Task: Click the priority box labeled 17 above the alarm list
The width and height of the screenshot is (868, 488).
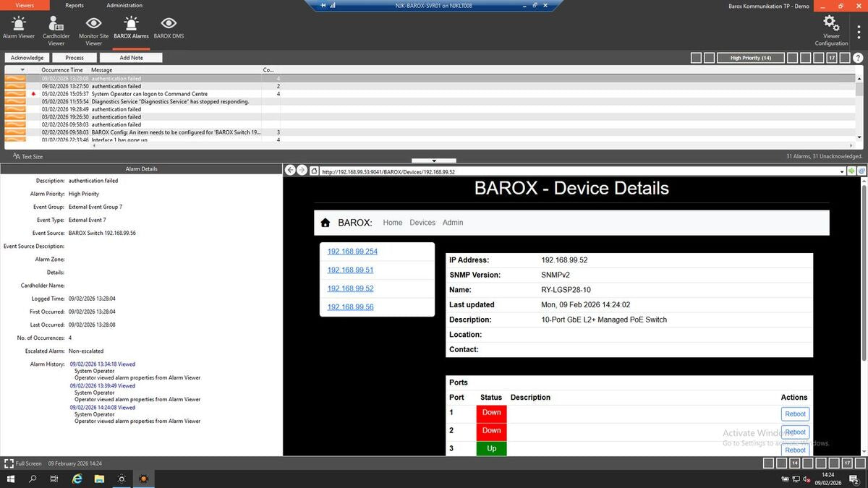Action: [x=832, y=58]
